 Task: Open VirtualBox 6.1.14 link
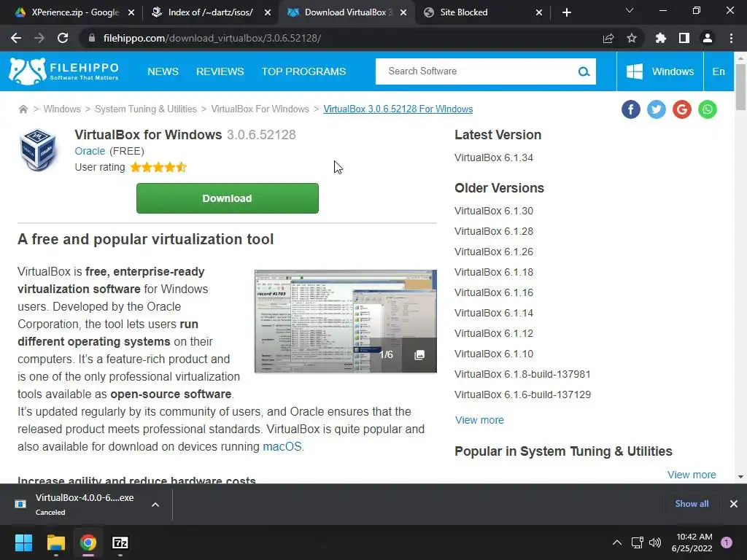(494, 314)
